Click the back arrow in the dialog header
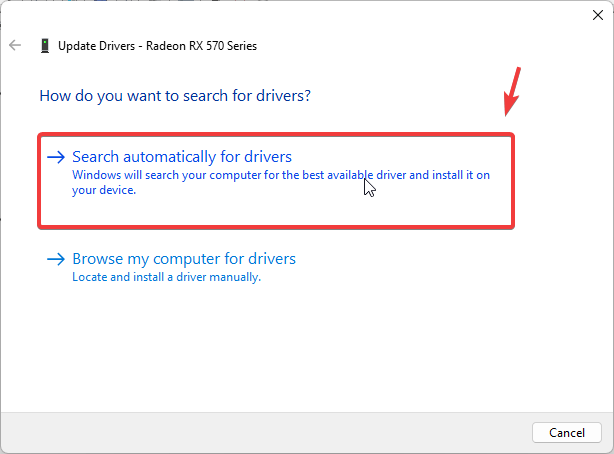The height and width of the screenshot is (454, 614). tap(15, 45)
